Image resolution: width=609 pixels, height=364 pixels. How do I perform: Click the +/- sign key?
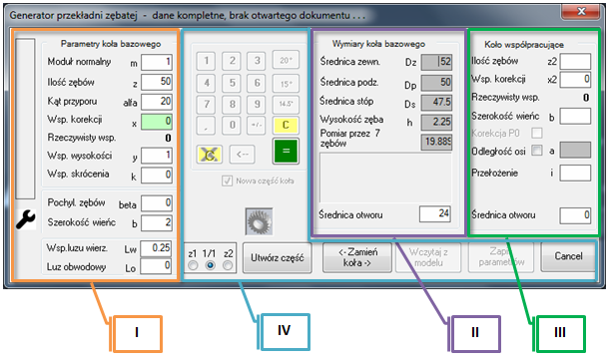[257, 125]
